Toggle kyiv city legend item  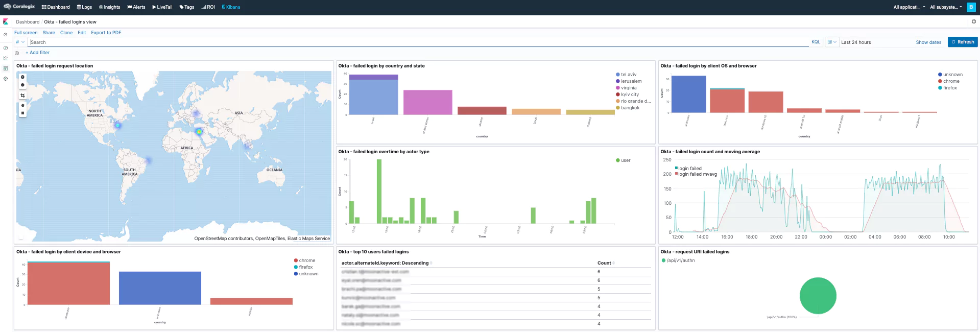pyautogui.click(x=627, y=94)
